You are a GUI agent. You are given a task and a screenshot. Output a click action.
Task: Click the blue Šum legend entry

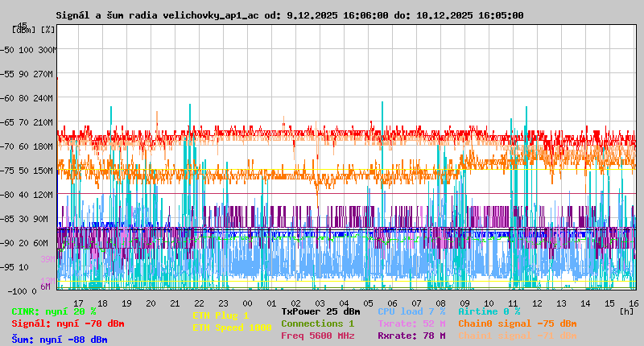[x=60, y=339]
